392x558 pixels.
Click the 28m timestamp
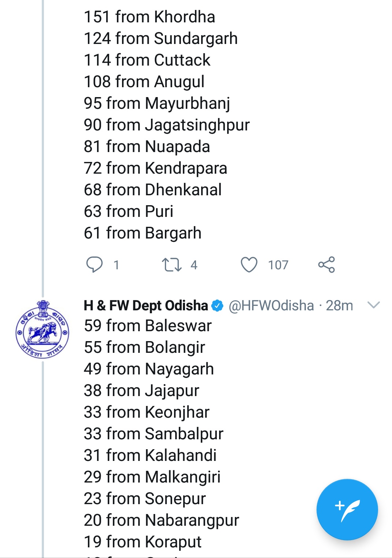pyautogui.click(x=339, y=306)
